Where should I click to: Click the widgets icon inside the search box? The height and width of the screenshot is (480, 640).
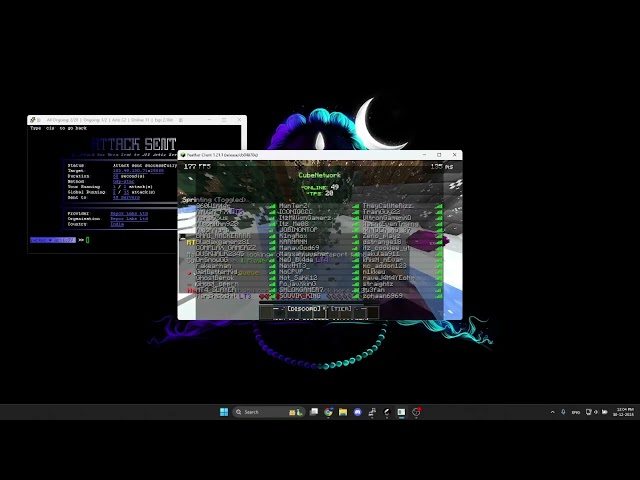pyautogui.click(x=296, y=412)
